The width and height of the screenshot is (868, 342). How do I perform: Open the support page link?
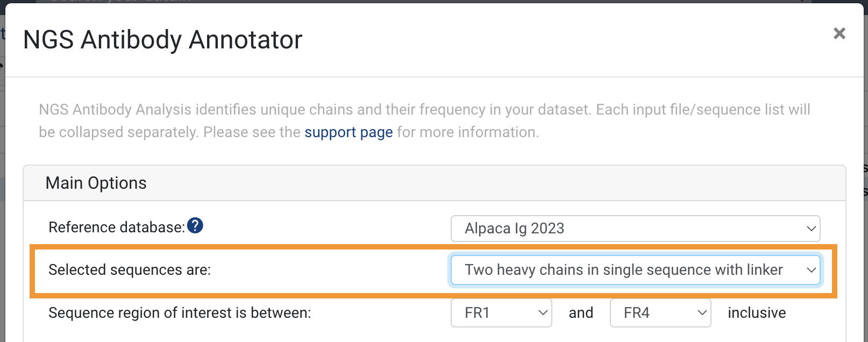click(348, 132)
